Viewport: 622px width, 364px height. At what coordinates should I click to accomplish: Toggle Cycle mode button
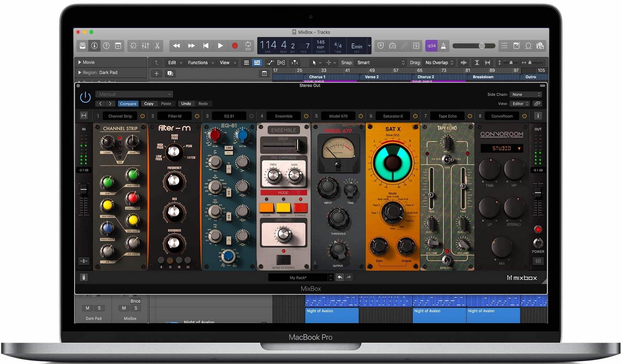(248, 46)
